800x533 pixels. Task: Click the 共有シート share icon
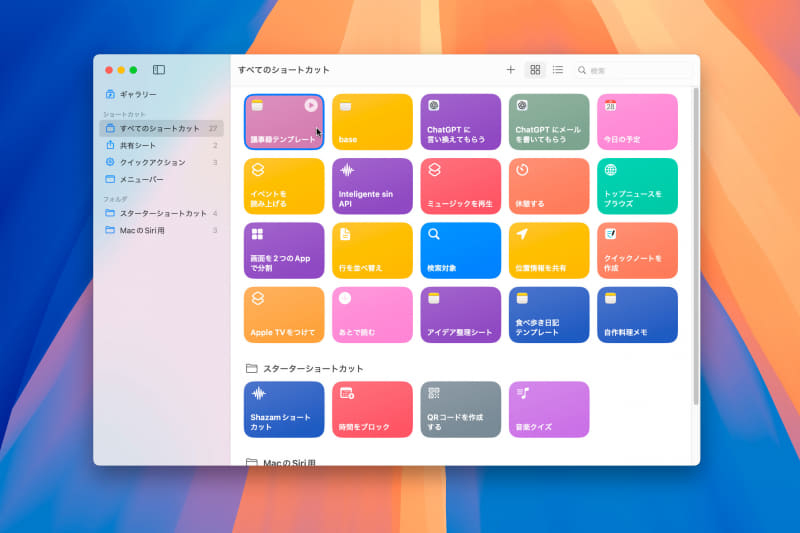click(x=110, y=145)
